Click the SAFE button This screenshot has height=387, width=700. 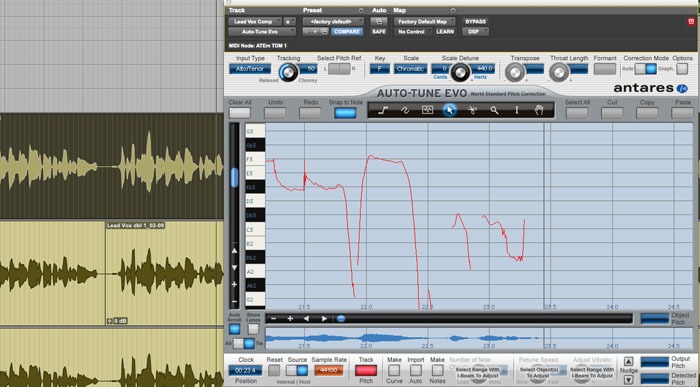point(379,32)
